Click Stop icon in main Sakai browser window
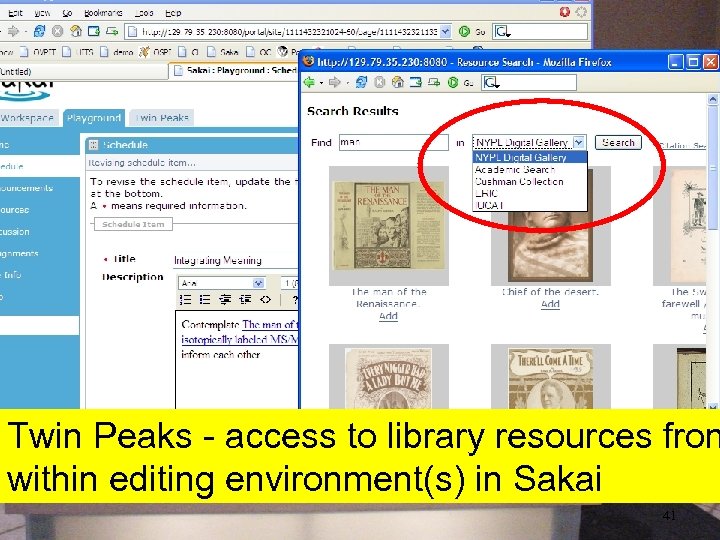 [57, 31]
